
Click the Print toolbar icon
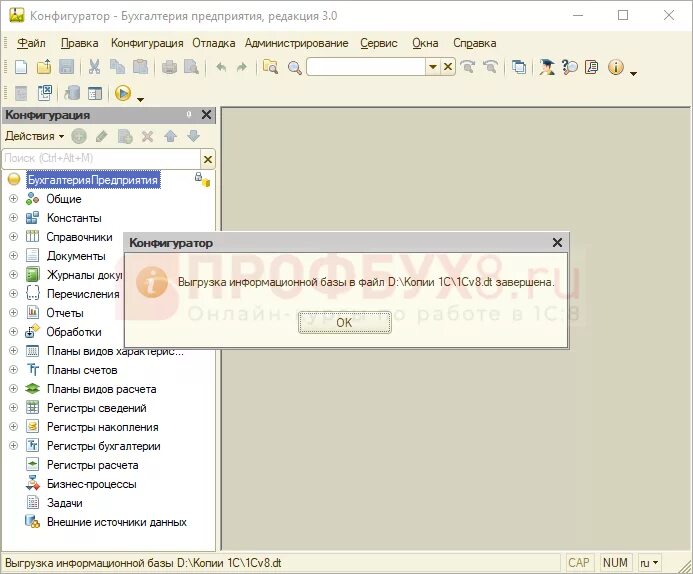(x=169, y=67)
